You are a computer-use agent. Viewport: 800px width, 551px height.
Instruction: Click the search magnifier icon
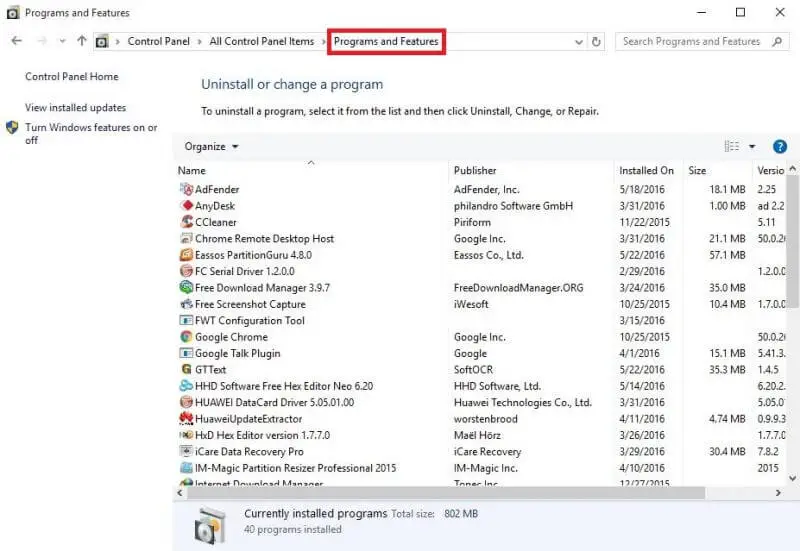[x=777, y=41]
